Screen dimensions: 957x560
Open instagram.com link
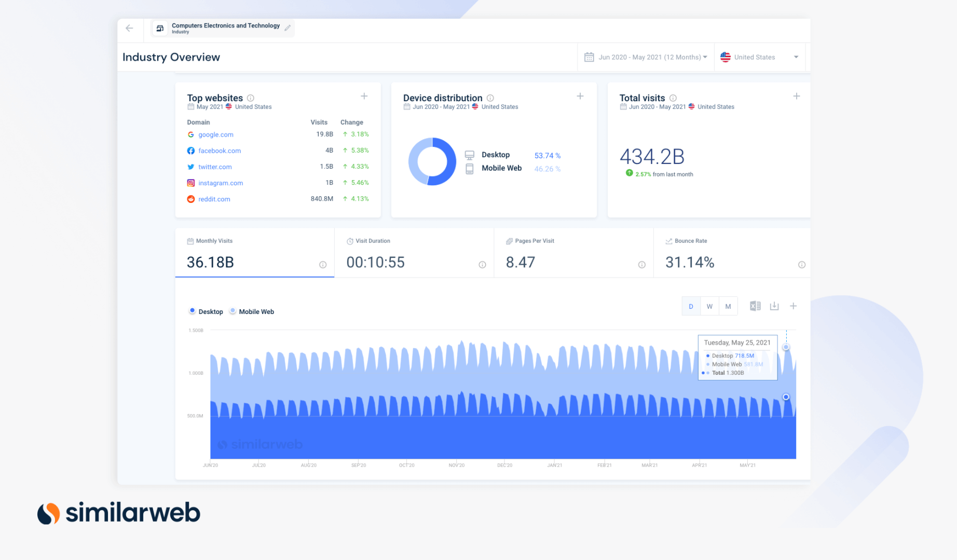pyautogui.click(x=221, y=183)
